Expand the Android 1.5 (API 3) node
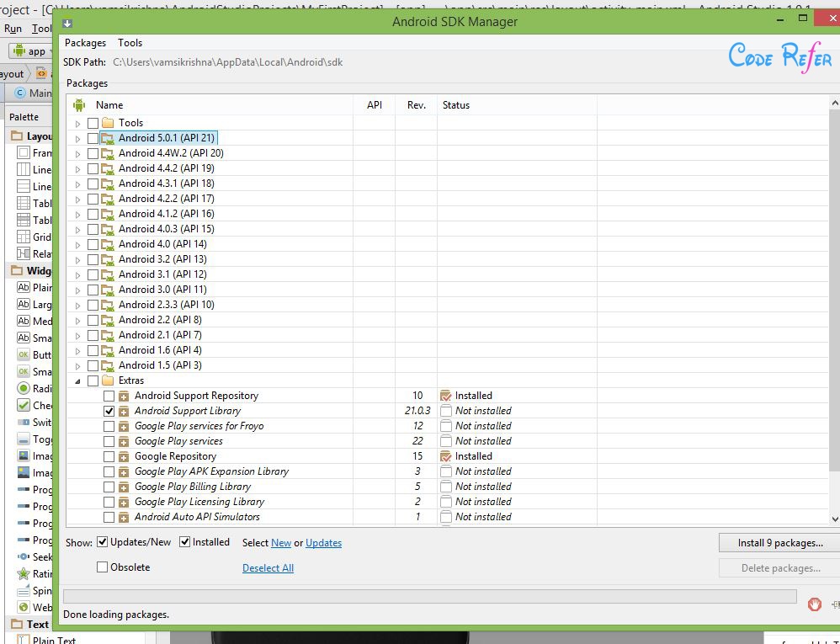Image resolution: width=840 pixels, height=644 pixels. click(x=77, y=366)
